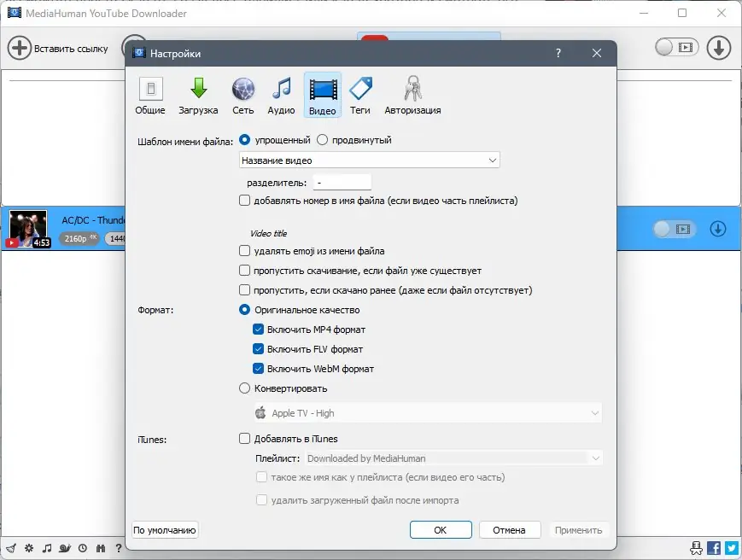Open help via the question mark icon
The image size is (742, 560).
pyautogui.click(x=119, y=548)
